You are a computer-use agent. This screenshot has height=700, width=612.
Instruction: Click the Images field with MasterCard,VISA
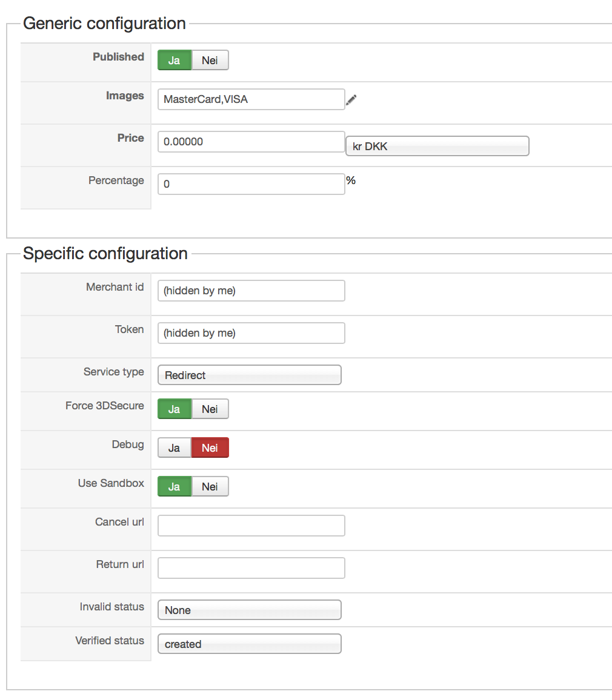(x=251, y=100)
